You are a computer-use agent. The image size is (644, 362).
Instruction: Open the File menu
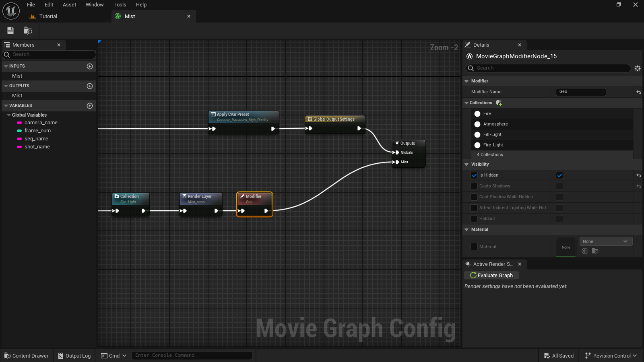[31, 5]
